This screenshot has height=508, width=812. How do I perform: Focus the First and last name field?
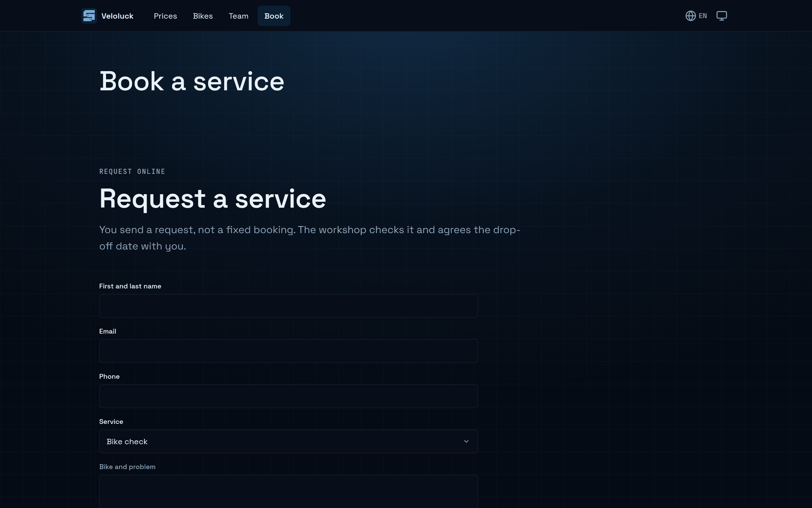pos(288,306)
